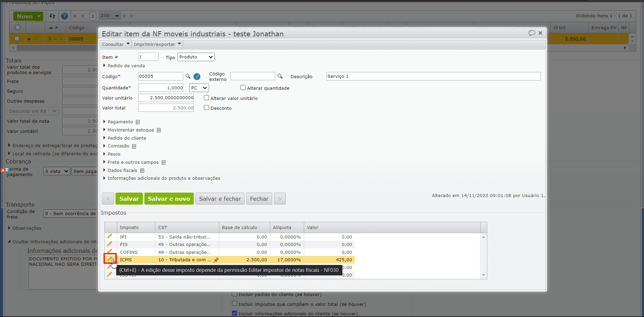Open Frete e outros campos notes icon
Screen dimensions: 644x317
163,162
